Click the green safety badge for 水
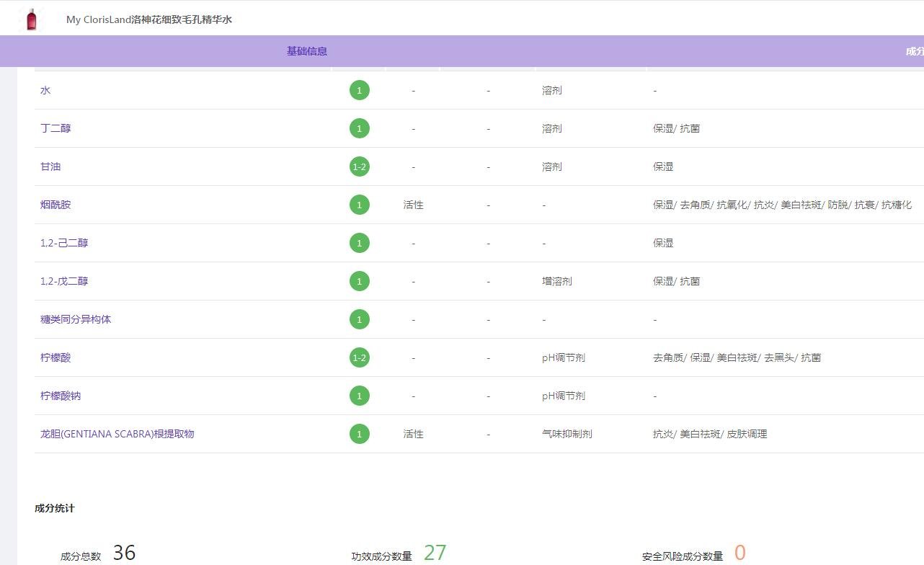Viewport: 924px width, 565px height. 359,90
